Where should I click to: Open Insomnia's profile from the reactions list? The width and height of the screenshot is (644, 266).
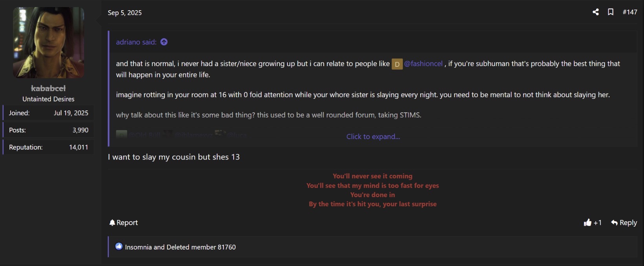click(138, 247)
